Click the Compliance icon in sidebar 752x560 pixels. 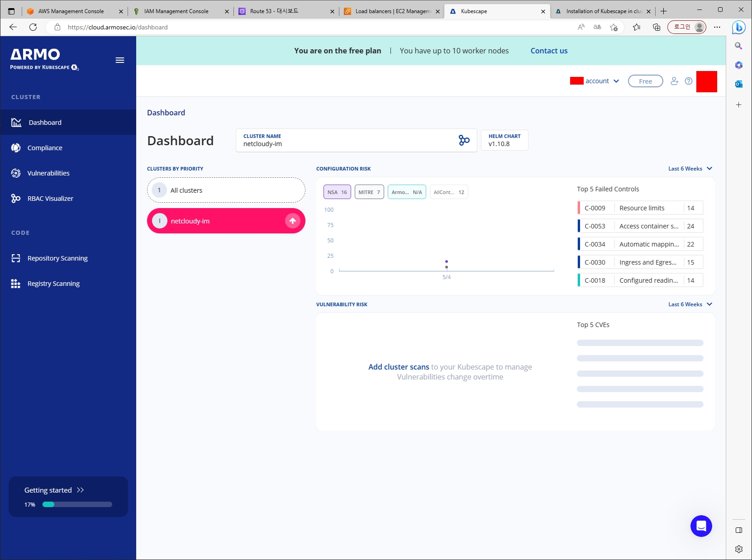pyautogui.click(x=16, y=148)
